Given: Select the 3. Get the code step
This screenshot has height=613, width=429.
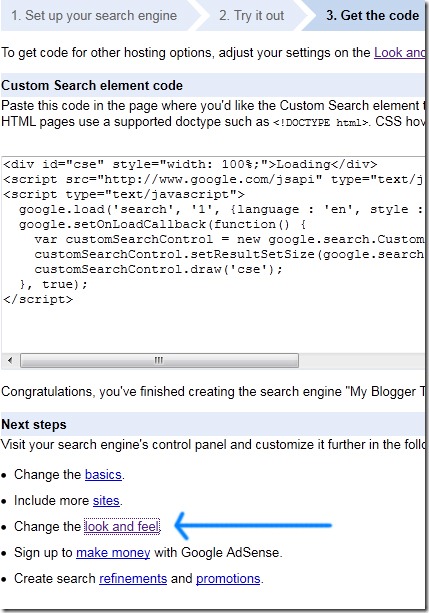Looking at the screenshot, I should pyautogui.click(x=372, y=16).
